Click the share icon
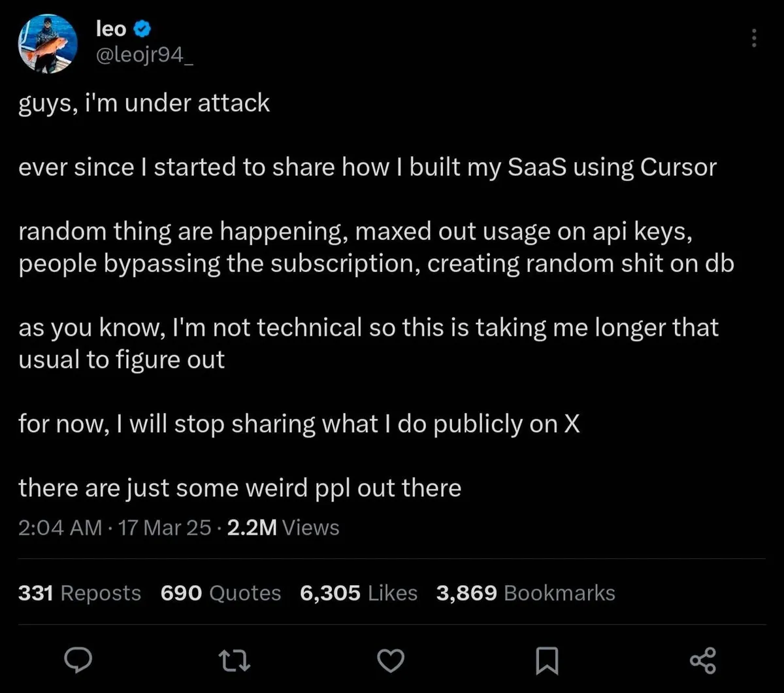784x693 pixels. click(703, 660)
